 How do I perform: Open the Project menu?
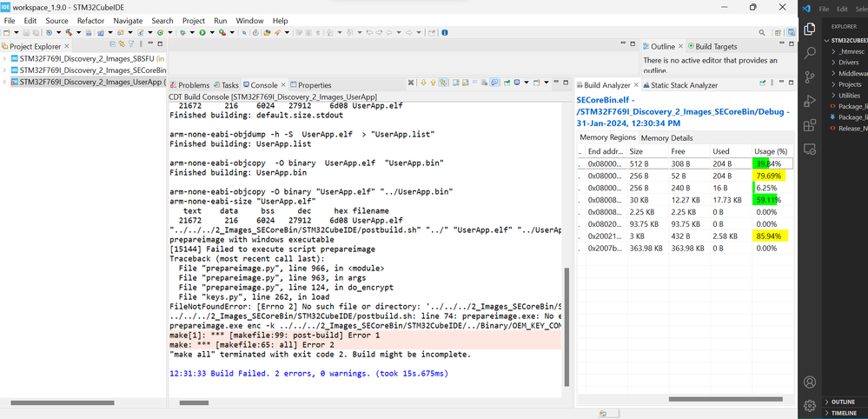click(194, 20)
